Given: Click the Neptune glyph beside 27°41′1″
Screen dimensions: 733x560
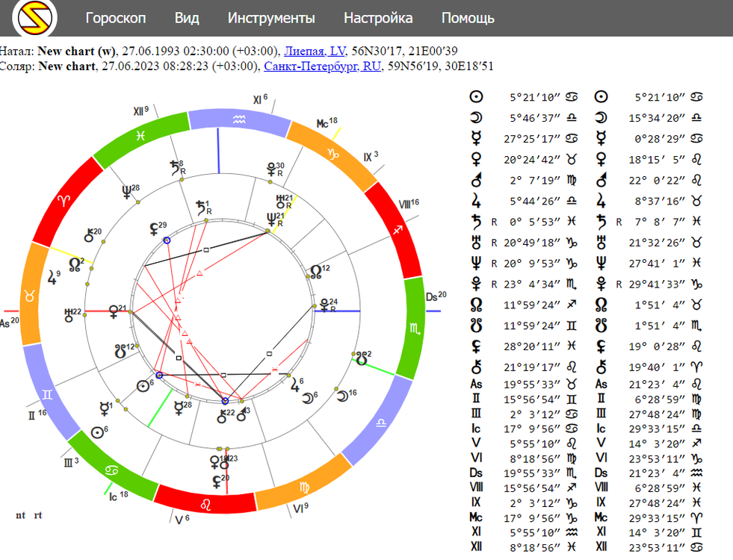Looking at the screenshot, I should coord(601,263).
